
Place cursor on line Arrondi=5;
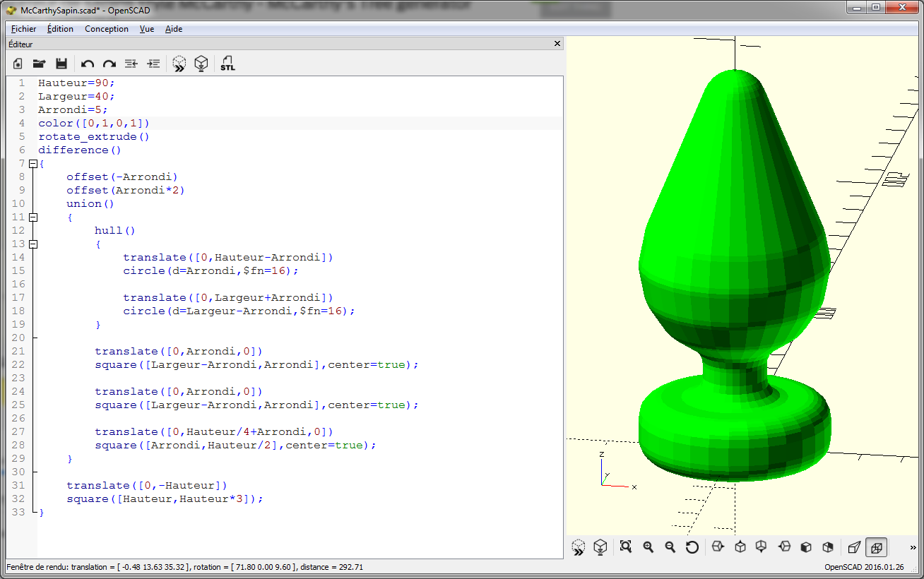[x=73, y=109]
